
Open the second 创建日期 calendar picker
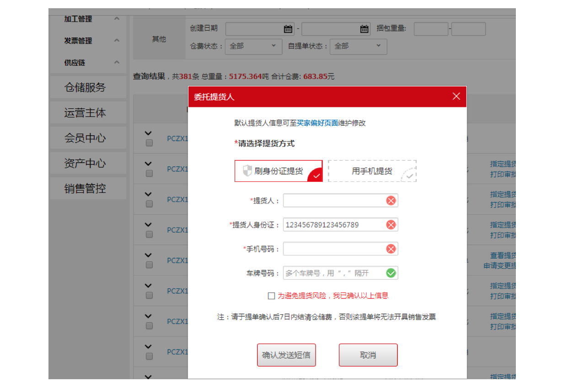(364, 29)
